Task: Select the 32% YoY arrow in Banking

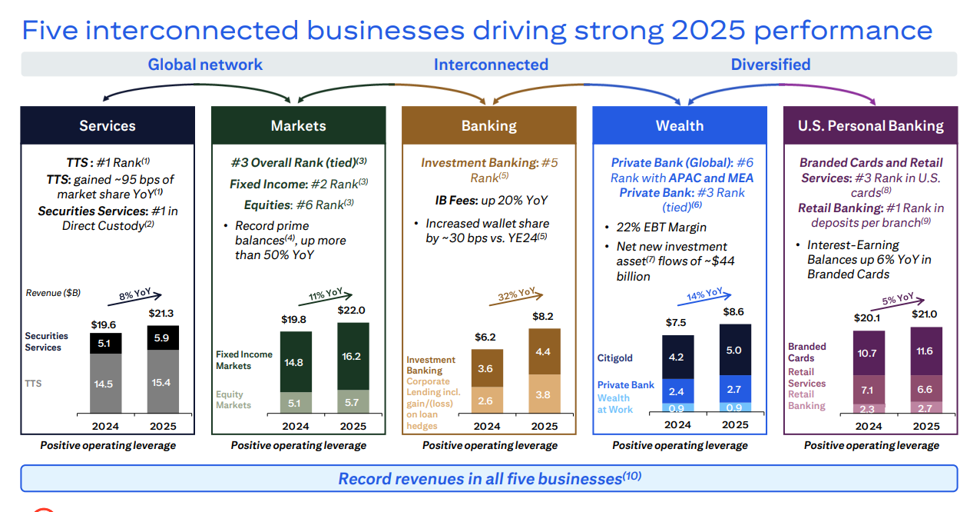Action: click(516, 296)
